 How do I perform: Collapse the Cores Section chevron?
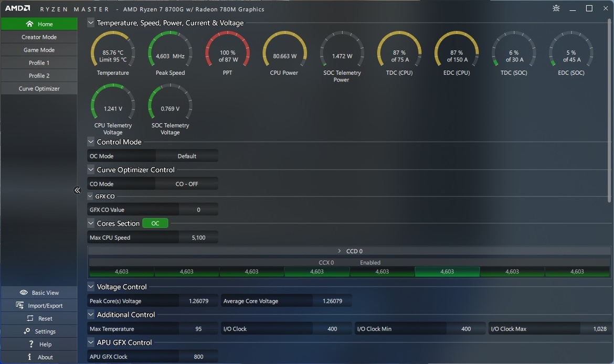[90, 223]
